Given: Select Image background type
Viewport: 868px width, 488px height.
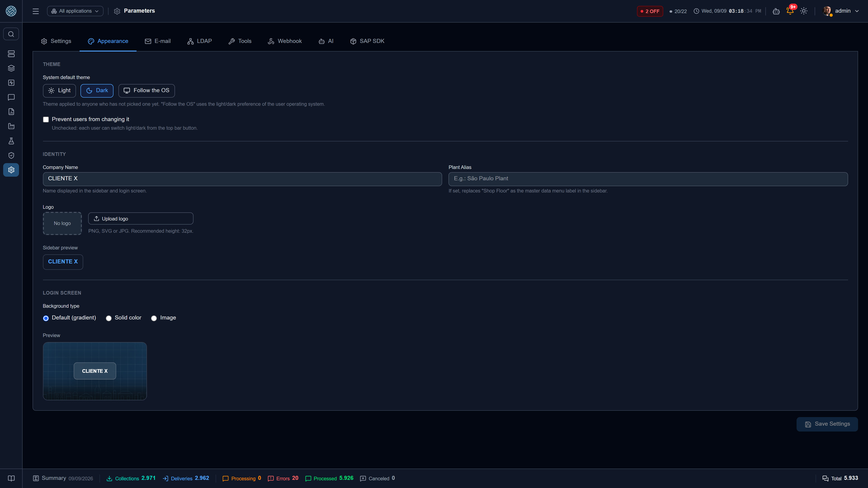Looking at the screenshot, I should (x=154, y=318).
